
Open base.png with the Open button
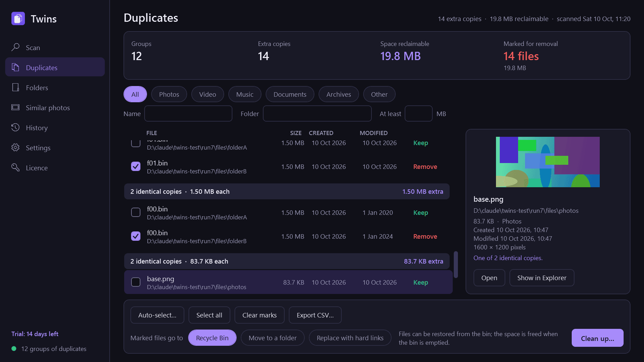[x=489, y=278]
